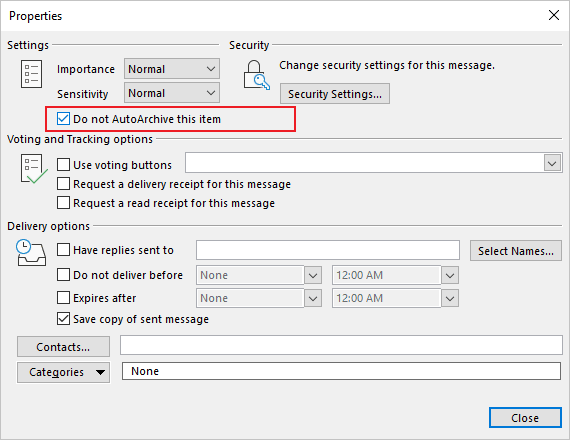This screenshot has width=570, height=440.
Task: Click the Security Settings button
Action: point(335,94)
